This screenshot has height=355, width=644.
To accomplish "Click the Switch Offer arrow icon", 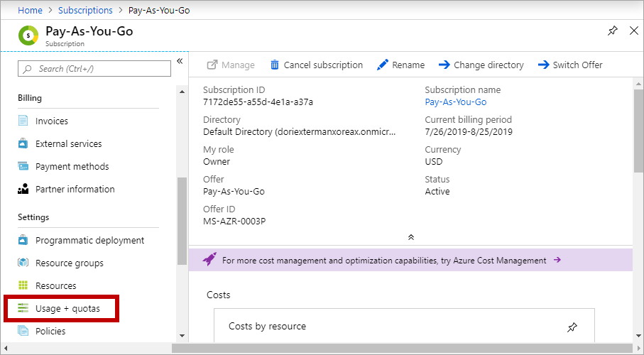I will [543, 65].
